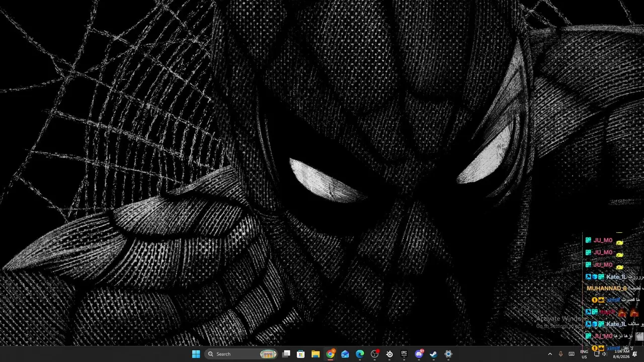This screenshot has width=644, height=362.
Task: Open File Explorer from the taskbar
Action: (315, 354)
